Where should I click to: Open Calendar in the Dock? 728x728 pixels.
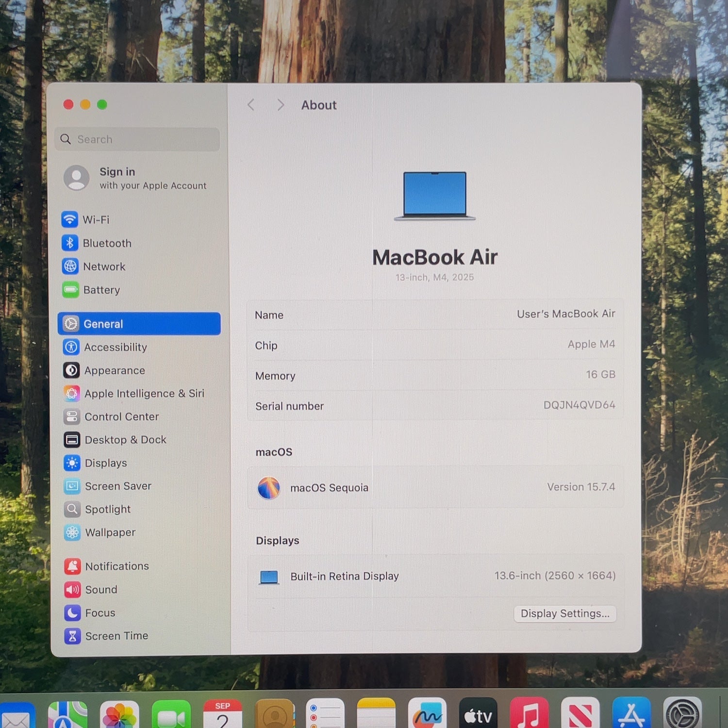pyautogui.click(x=222, y=714)
